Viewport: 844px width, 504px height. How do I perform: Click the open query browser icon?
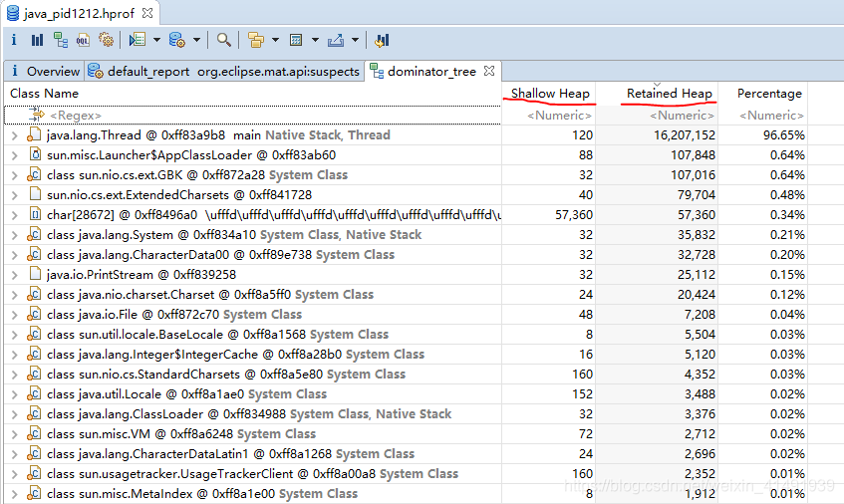click(177, 40)
